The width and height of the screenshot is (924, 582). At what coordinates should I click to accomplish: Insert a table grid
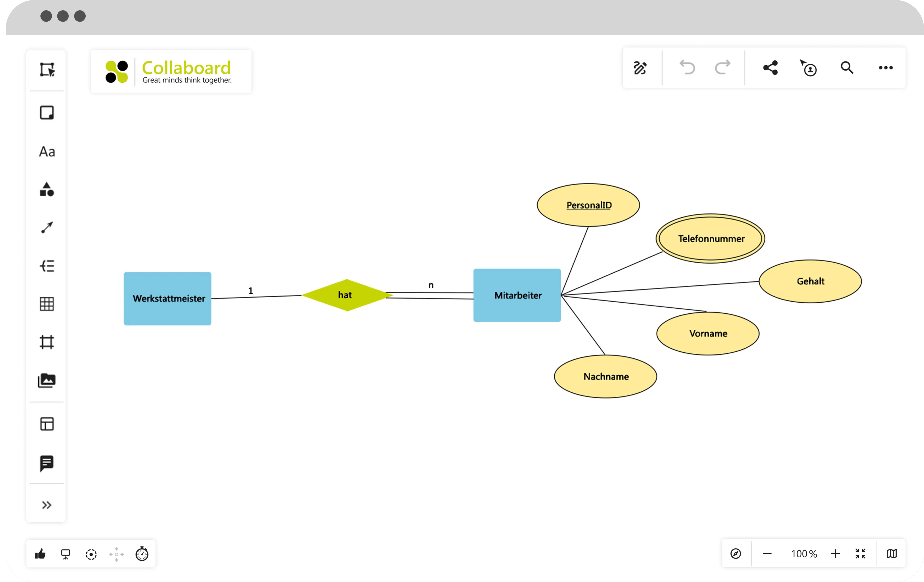tap(47, 304)
